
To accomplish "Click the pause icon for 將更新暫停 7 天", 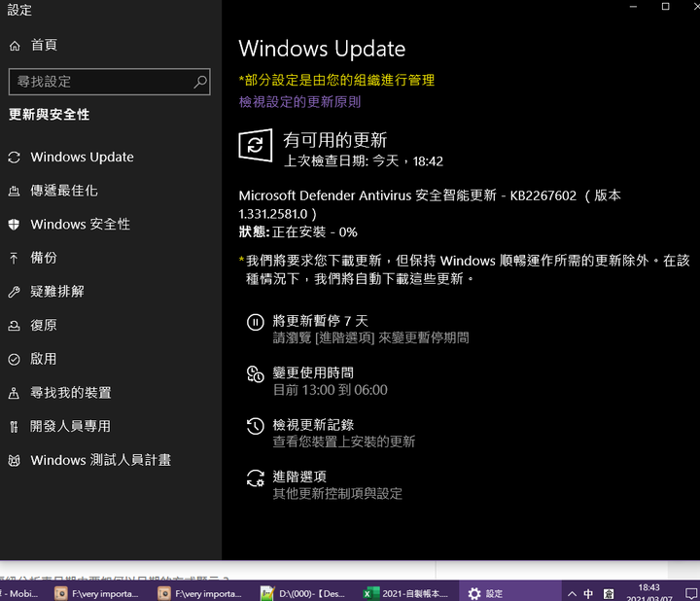I will [x=256, y=322].
